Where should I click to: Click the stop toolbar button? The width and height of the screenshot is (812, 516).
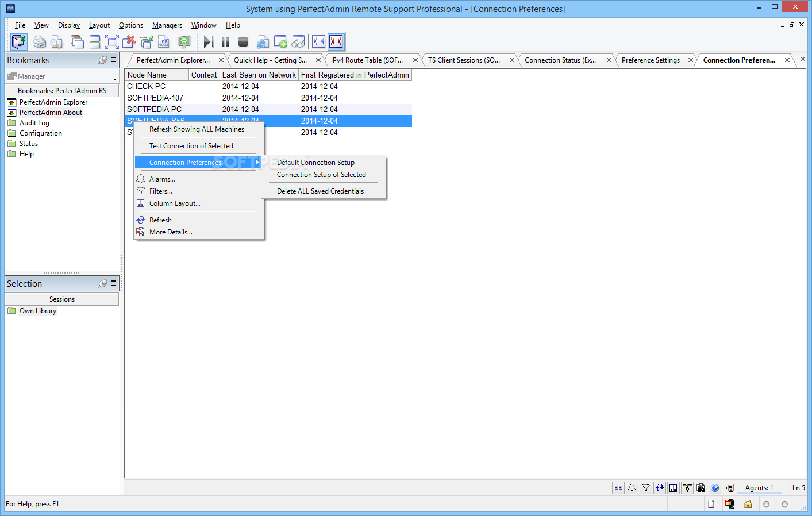[x=243, y=42]
